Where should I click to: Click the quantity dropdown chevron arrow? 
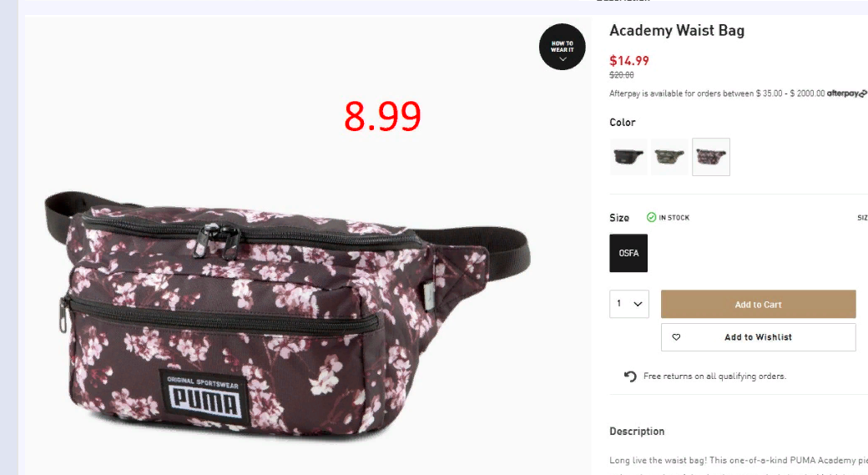[x=638, y=304]
